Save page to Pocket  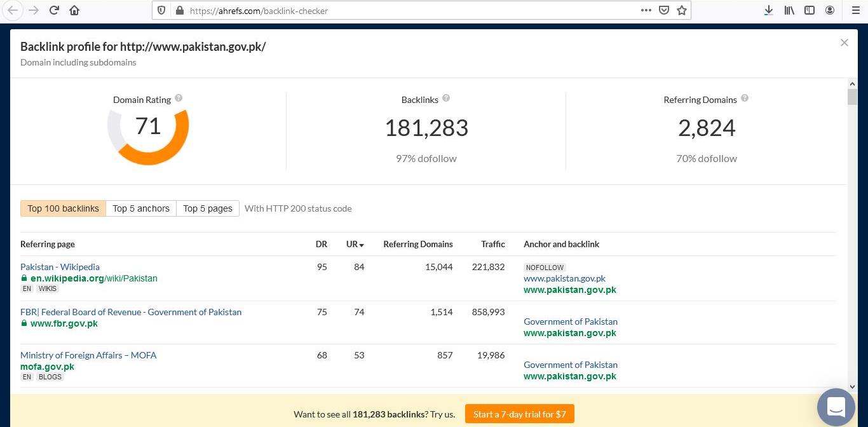tap(664, 10)
